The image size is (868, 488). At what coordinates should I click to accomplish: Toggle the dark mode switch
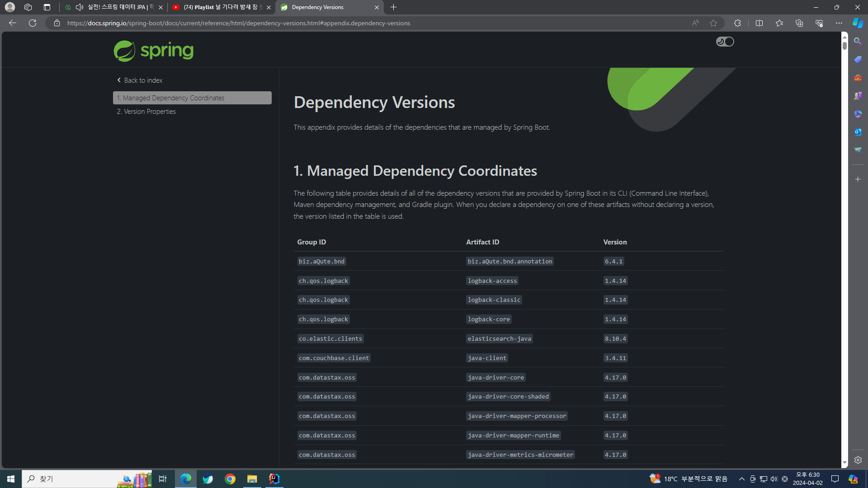click(725, 42)
